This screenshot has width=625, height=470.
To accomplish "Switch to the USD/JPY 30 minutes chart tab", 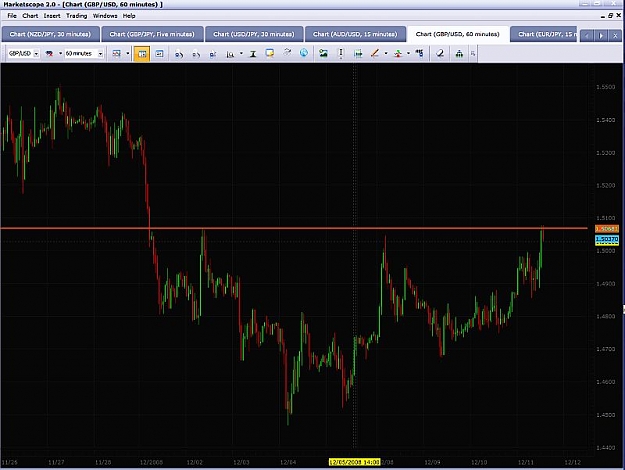I will [x=254, y=34].
